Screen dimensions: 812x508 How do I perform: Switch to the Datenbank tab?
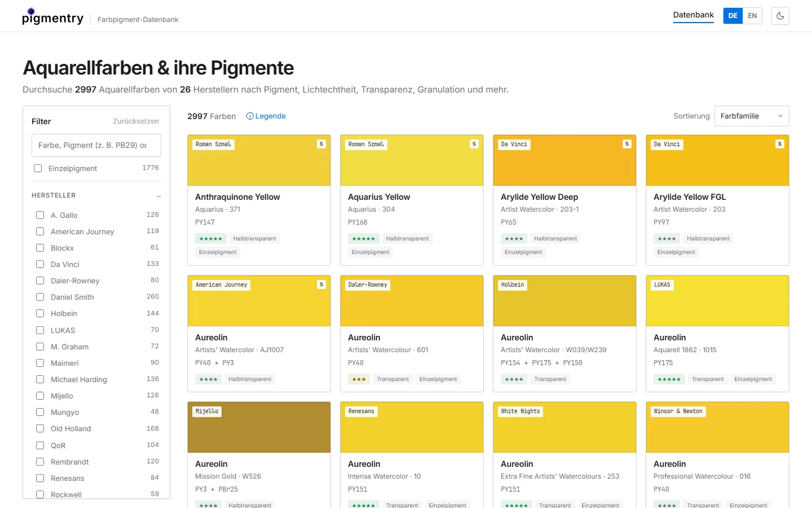coord(694,15)
